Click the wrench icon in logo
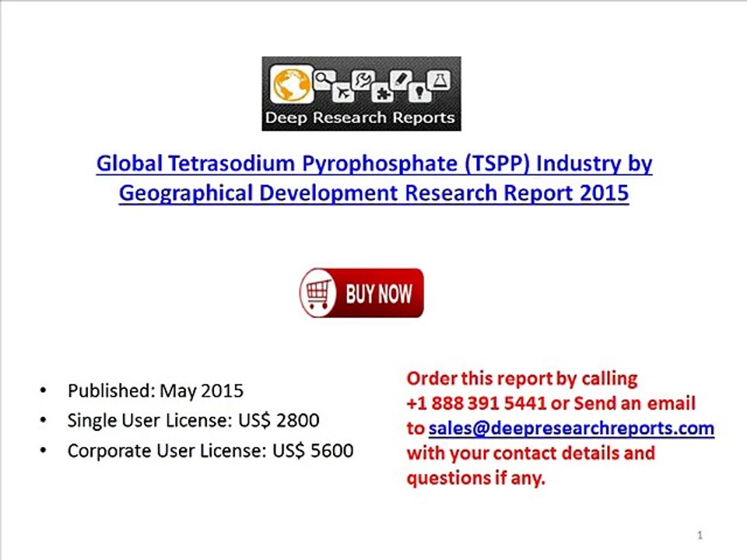 tap(363, 80)
